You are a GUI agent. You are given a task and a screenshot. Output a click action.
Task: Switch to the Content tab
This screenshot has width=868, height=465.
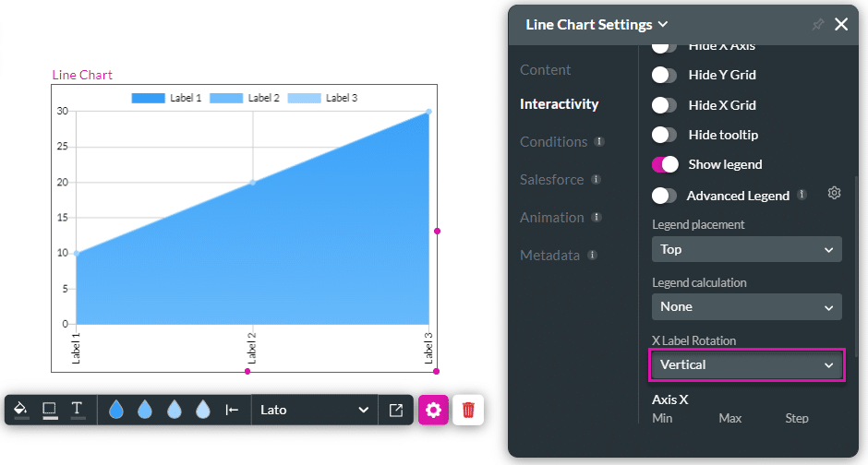545,70
